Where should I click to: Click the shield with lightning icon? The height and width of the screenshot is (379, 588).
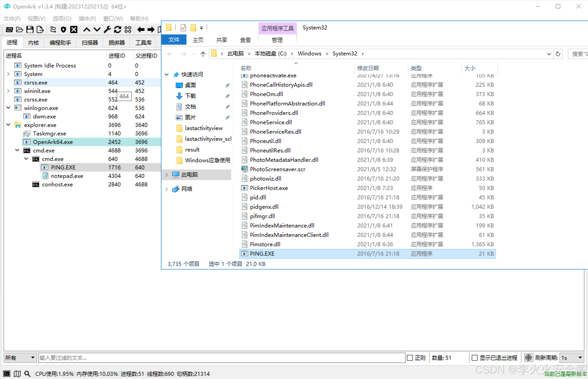(63, 30)
